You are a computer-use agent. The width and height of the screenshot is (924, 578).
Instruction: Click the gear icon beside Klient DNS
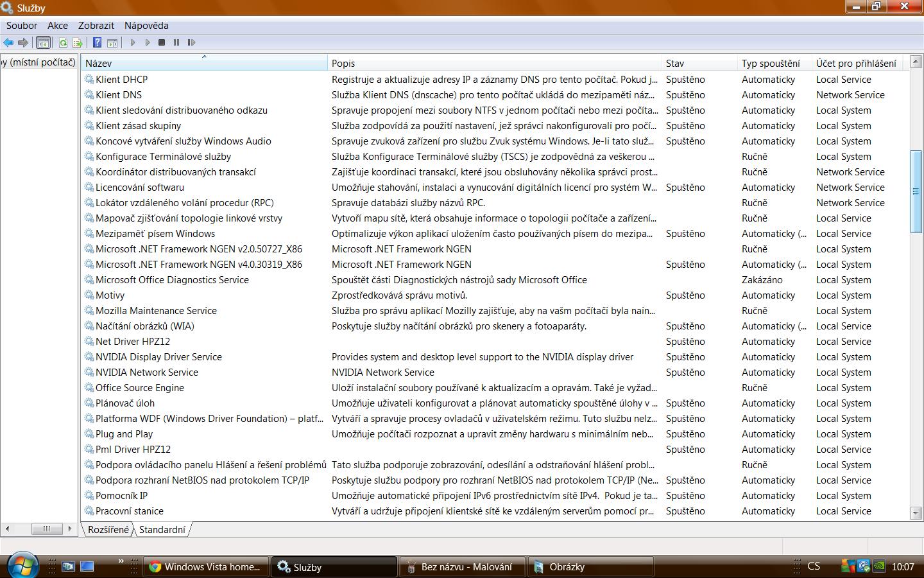[x=89, y=95]
